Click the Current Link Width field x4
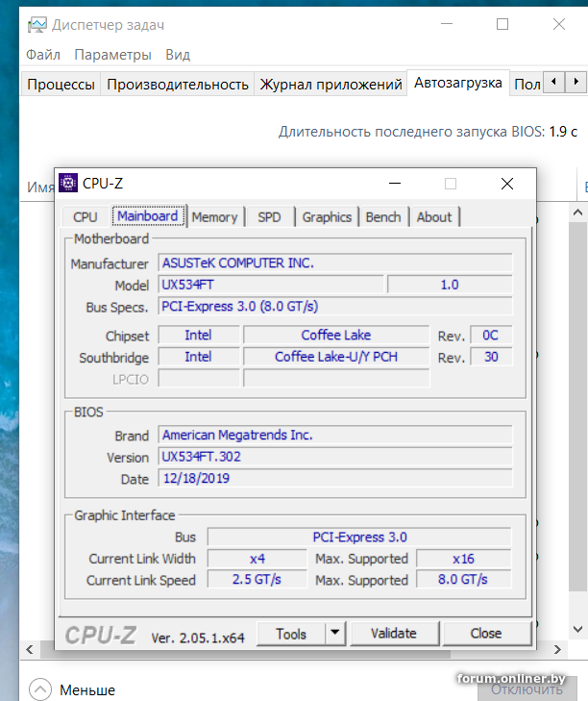This screenshot has height=701, width=588. [257, 559]
